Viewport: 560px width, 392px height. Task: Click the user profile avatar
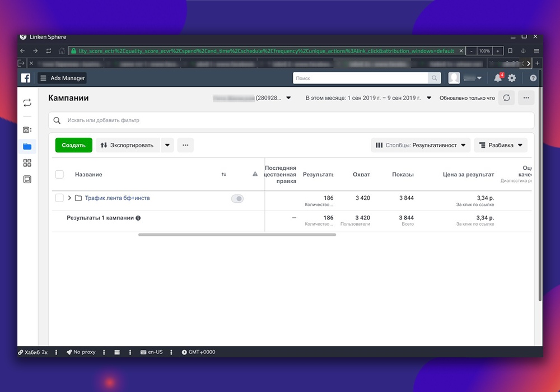(x=454, y=78)
